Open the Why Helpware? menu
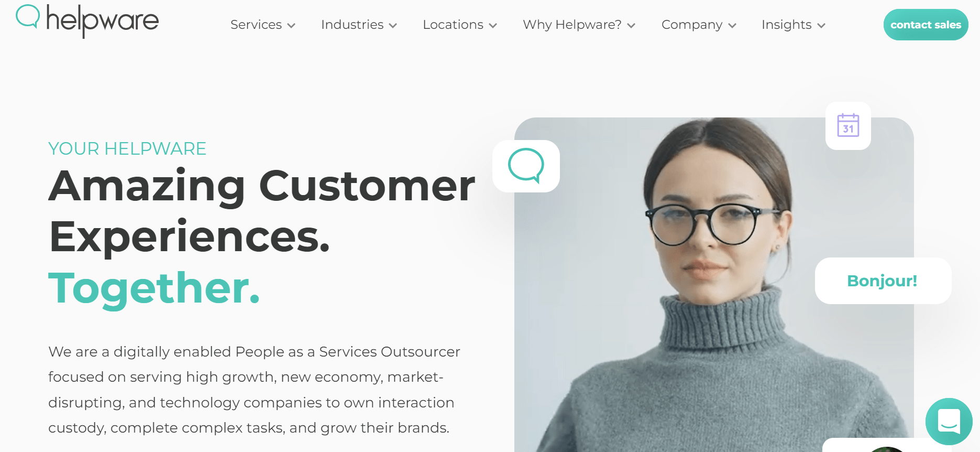This screenshot has height=452, width=980. 579,25
